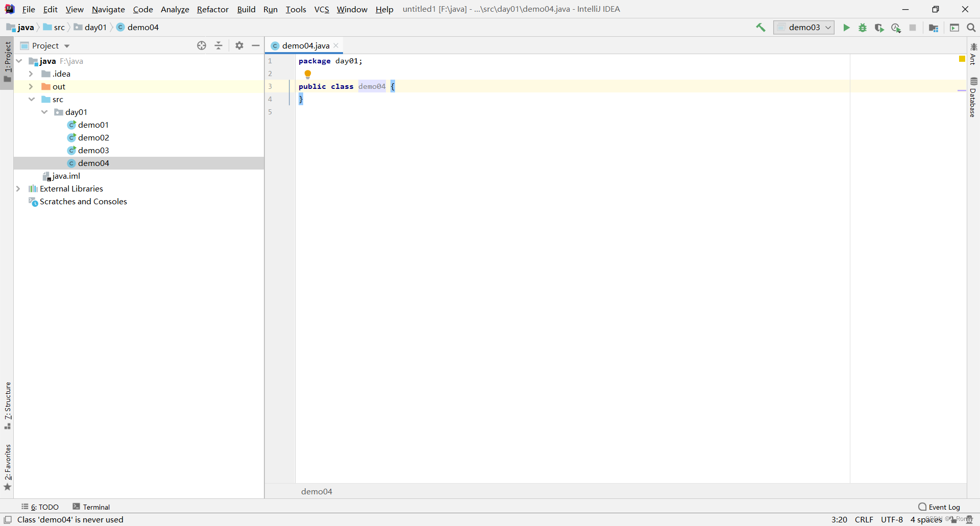Run the demo03 configuration with the green play button
980x526 pixels.
click(x=846, y=28)
